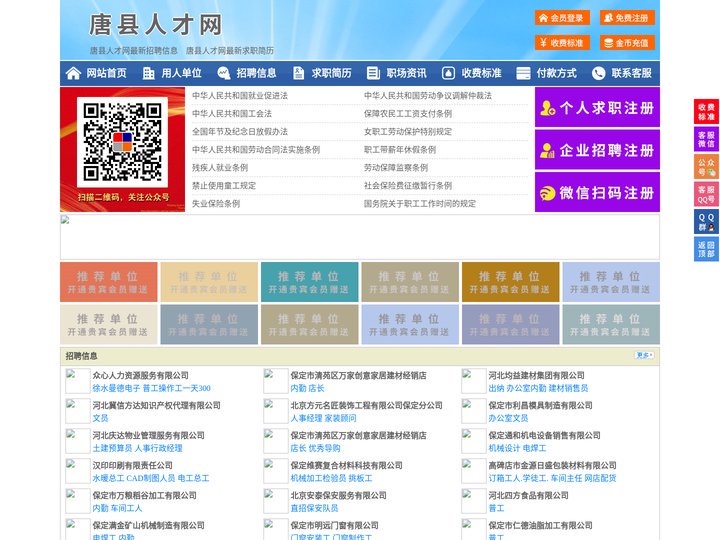Click the 免费注册 button
This screenshot has width=720, height=540.
[627, 18]
